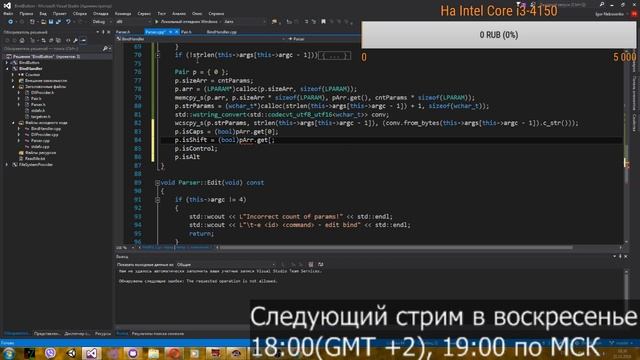The height and width of the screenshot is (360, 640).
Task: Start Локальный отладчик Windows
Action: click(187, 22)
